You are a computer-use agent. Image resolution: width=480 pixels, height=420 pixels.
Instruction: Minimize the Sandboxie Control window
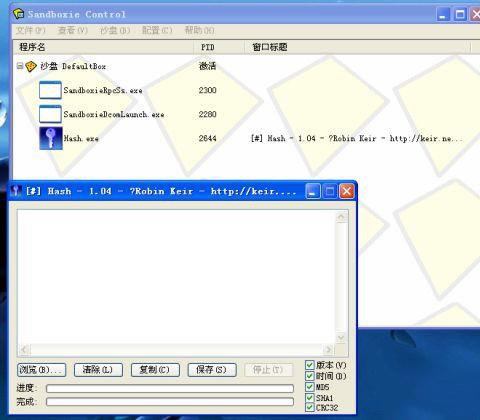pyautogui.click(x=443, y=14)
